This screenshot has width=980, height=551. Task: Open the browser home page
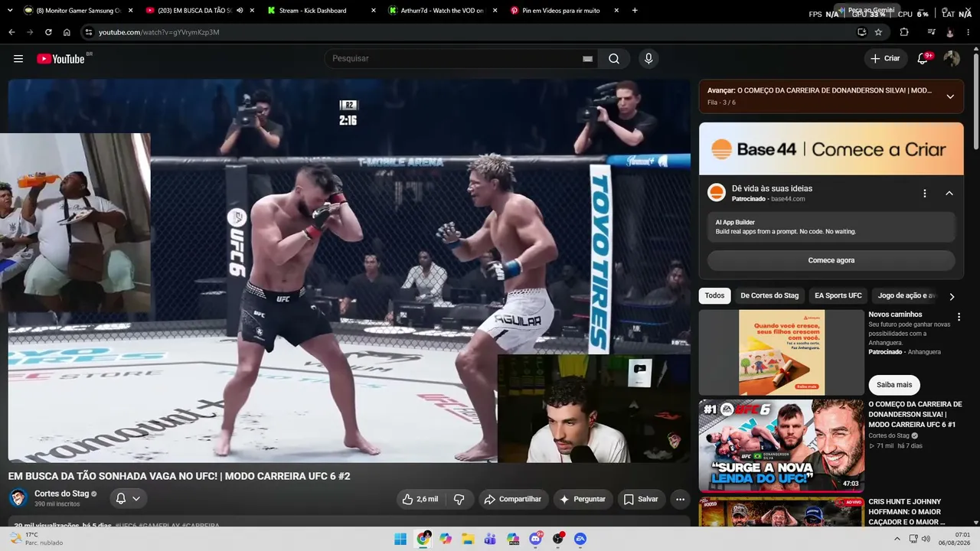(67, 32)
